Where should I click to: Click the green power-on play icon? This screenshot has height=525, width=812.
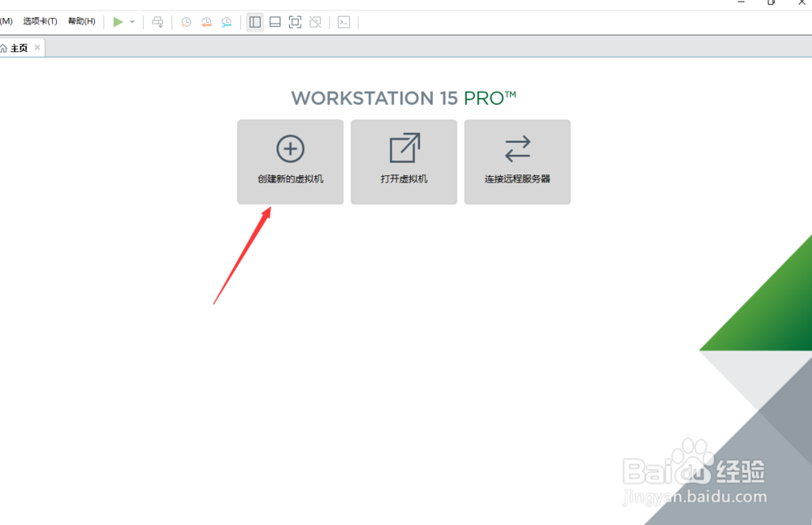tap(118, 22)
